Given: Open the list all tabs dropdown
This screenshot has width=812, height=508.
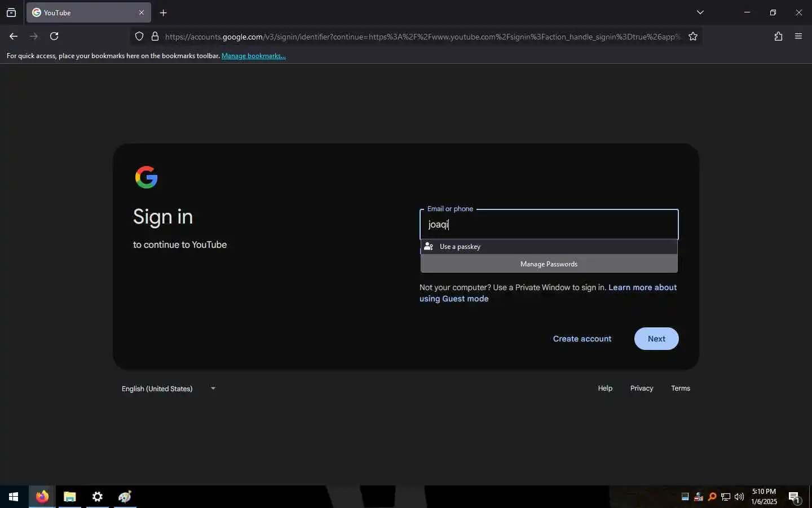Looking at the screenshot, I should [700, 12].
